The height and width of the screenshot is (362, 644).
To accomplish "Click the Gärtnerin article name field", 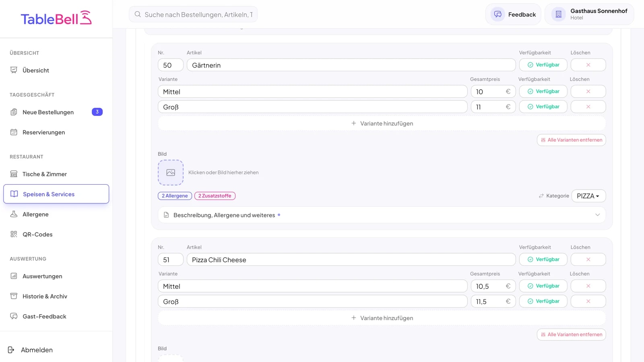I will tap(351, 65).
